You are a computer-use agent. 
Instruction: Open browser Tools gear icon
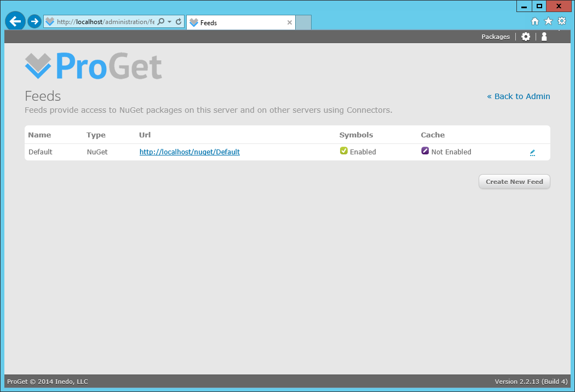coord(562,21)
